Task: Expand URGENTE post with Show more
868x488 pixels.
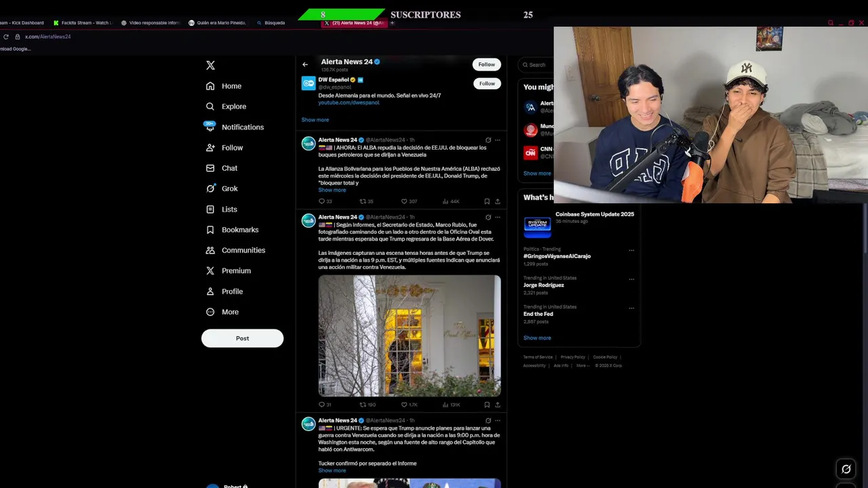Action: pos(332,470)
